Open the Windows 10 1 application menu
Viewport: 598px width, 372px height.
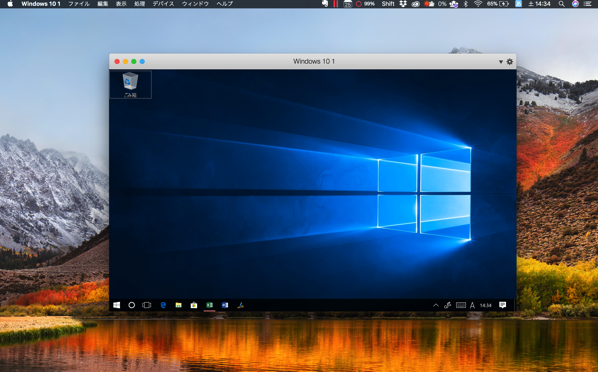click(x=40, y=4)
